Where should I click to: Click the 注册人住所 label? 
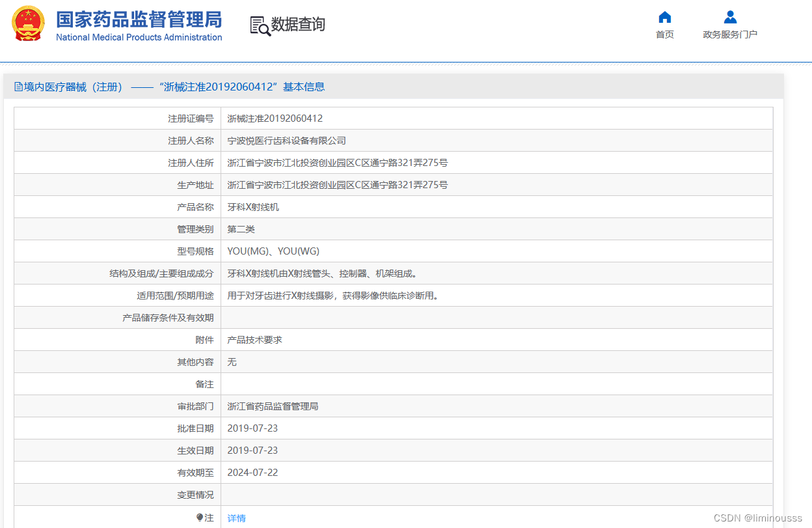[191, 163]
